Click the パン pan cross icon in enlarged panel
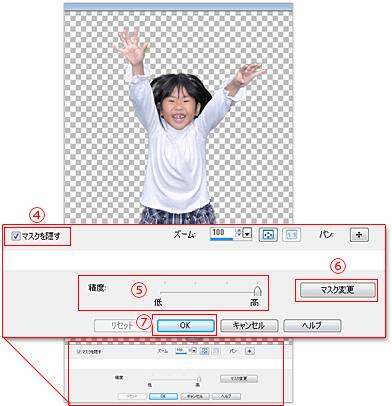 (x=359, y=235)
